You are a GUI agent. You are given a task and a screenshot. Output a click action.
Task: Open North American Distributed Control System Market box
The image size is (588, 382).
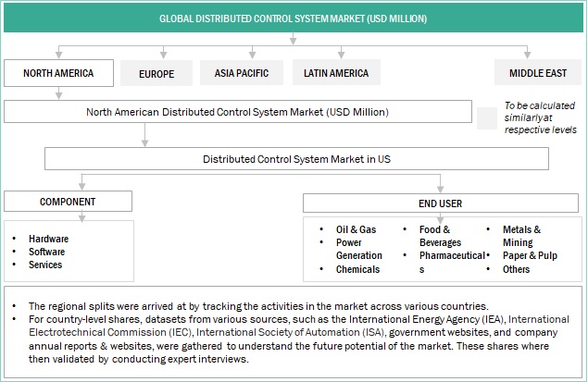click(x=237, y=112)
